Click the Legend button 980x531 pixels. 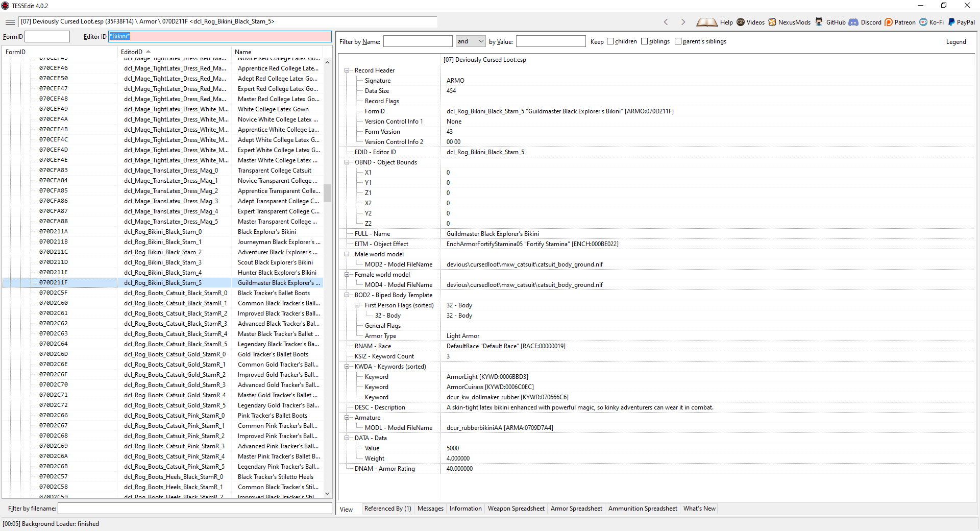coord(956,42)
